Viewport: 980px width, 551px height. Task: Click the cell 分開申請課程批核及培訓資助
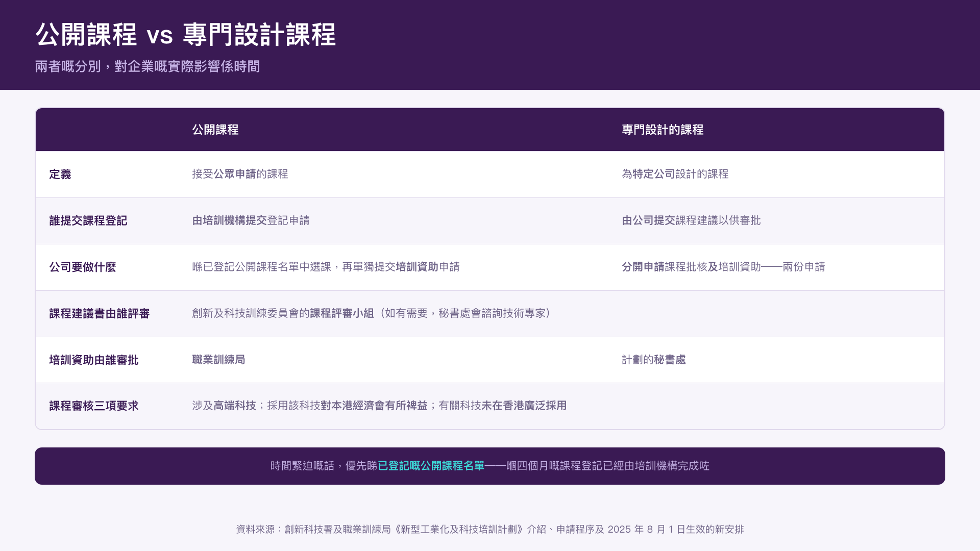coord(723,267)
